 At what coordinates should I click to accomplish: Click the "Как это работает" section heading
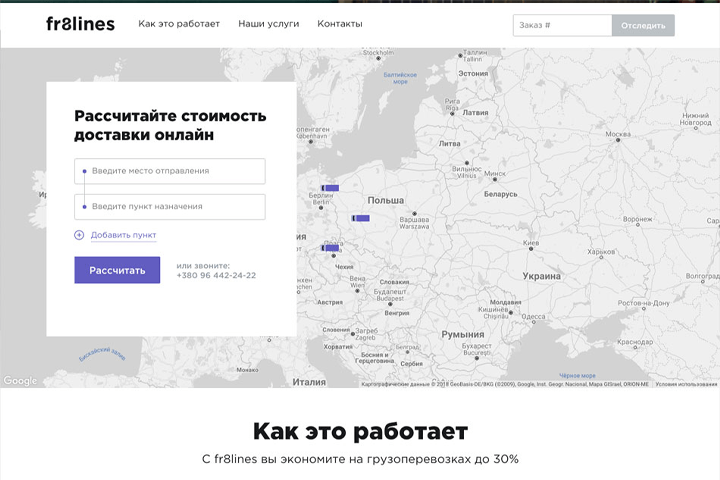[x=360, y=432]
